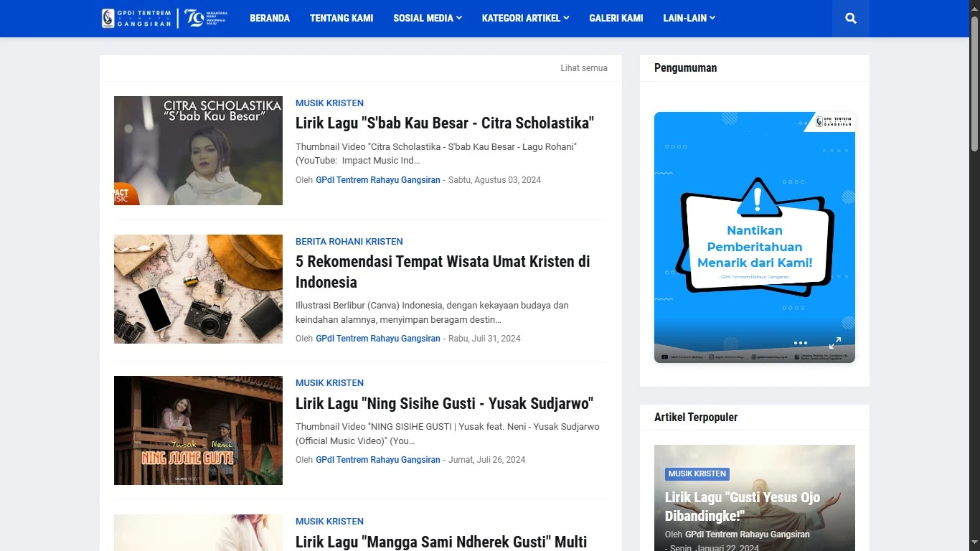Open the Tentang Kami page
The height and width of the screenshot is (551, 980).
point(341,18)
